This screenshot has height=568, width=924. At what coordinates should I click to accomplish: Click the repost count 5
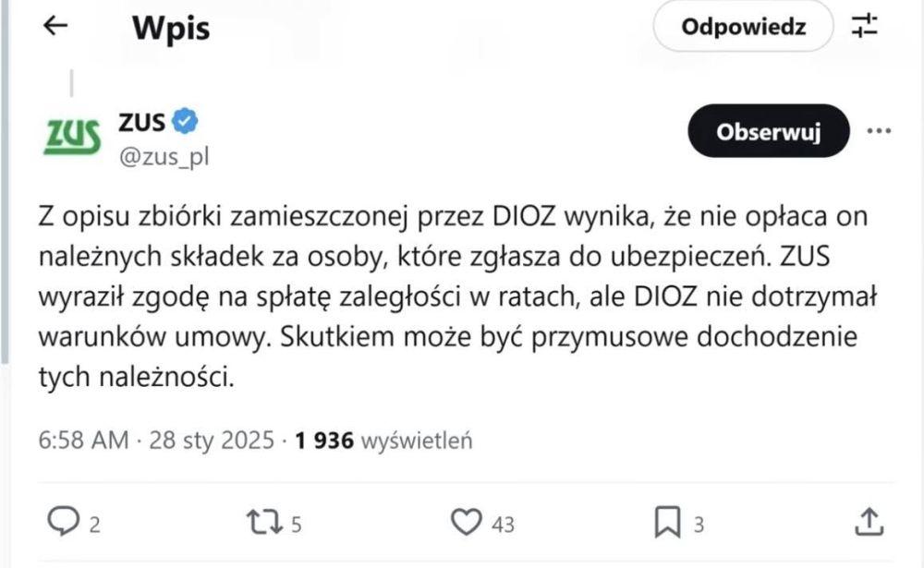pos(297,525)
